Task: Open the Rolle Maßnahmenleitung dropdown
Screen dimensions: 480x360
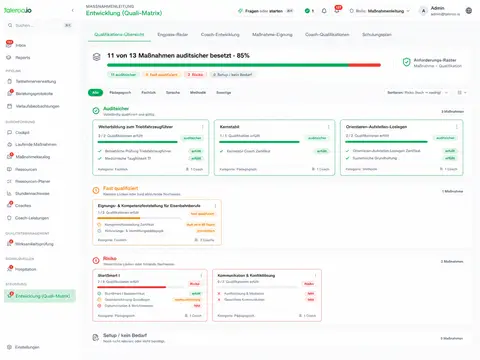Action: click(x=380, y=11)
